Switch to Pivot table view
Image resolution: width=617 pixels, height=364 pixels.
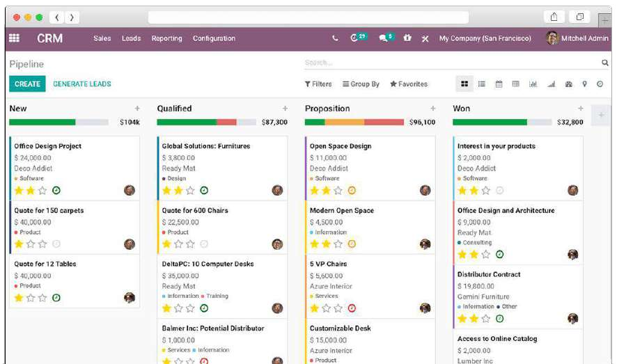515,84
